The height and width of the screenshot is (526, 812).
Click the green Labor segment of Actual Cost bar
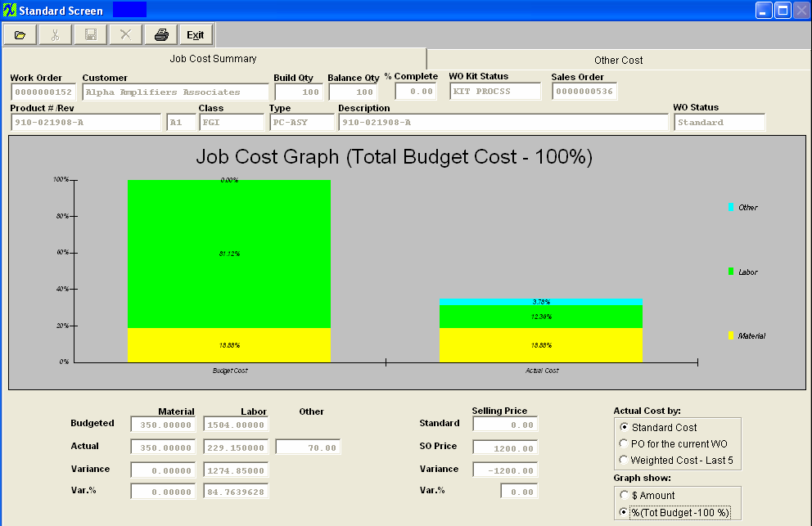540,317
